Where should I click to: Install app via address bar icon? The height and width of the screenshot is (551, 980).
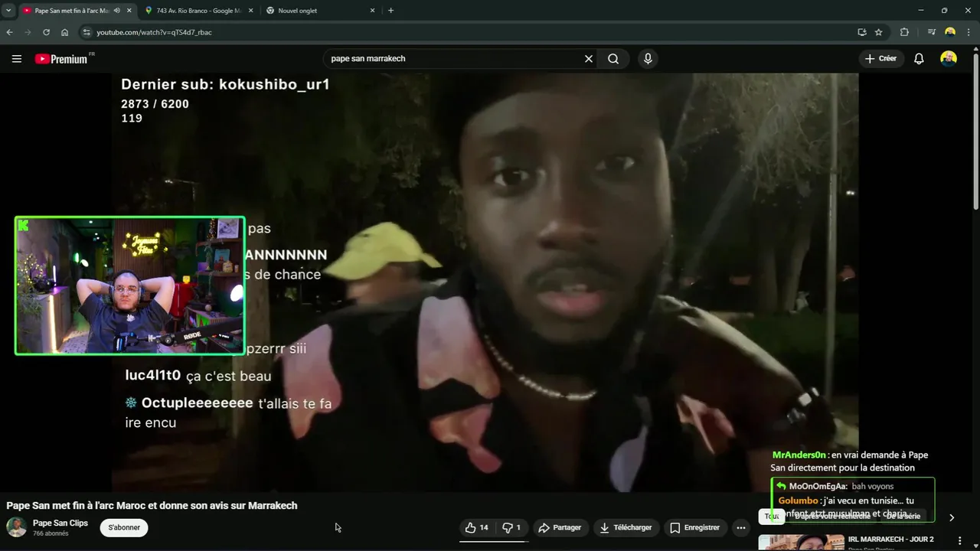coord(862,32)
